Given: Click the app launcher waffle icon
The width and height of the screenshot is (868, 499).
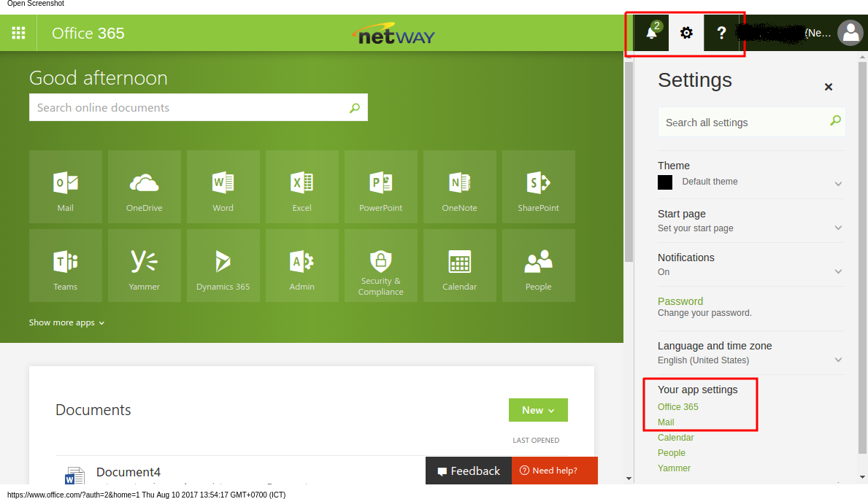Looking at the screenshot, I should pos(18,33).
